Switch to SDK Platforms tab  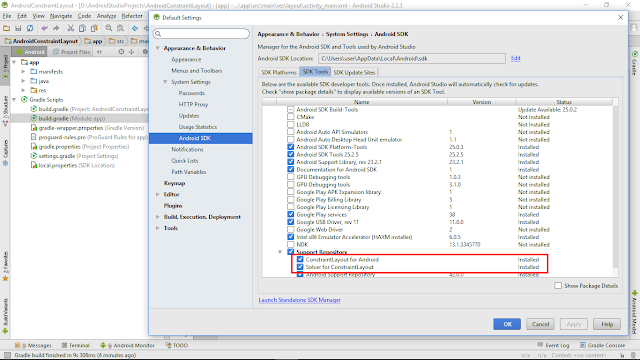tap(279, 72)
